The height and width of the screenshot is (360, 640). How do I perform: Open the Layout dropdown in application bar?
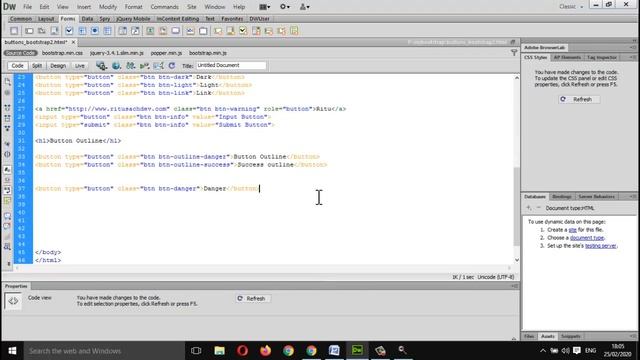tap(264, 7)
